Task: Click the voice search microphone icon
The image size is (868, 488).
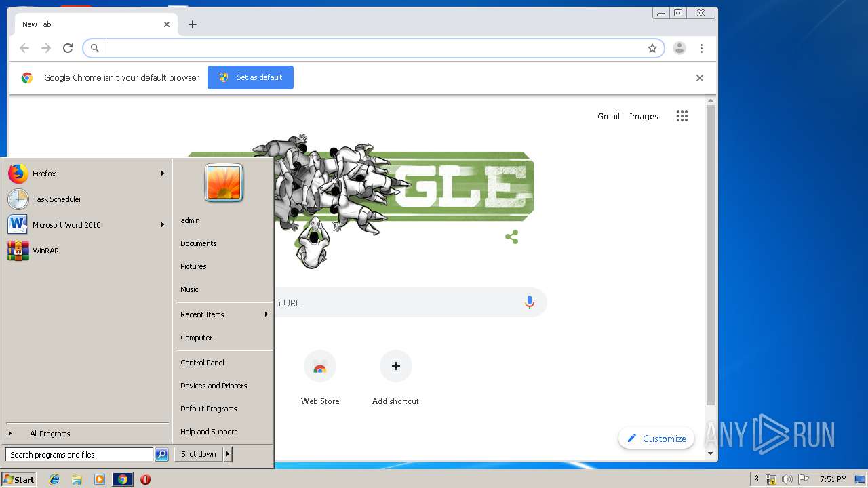Action: [530, 303]
